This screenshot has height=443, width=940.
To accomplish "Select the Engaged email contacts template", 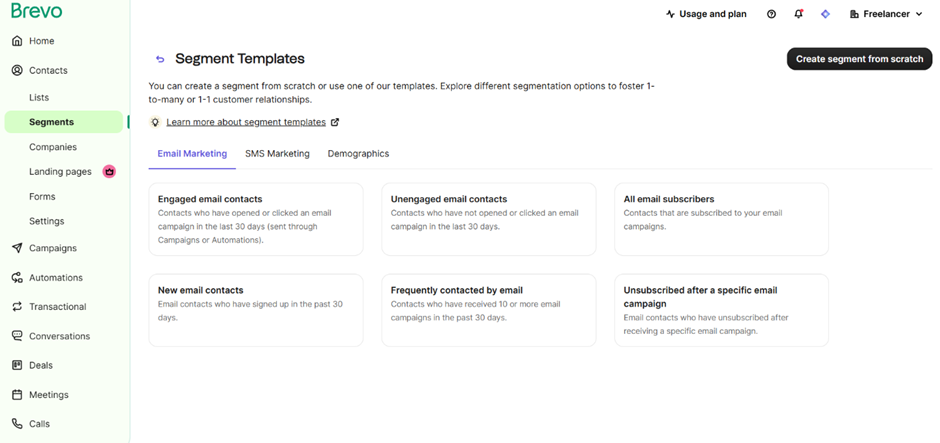I will [255, 218].
